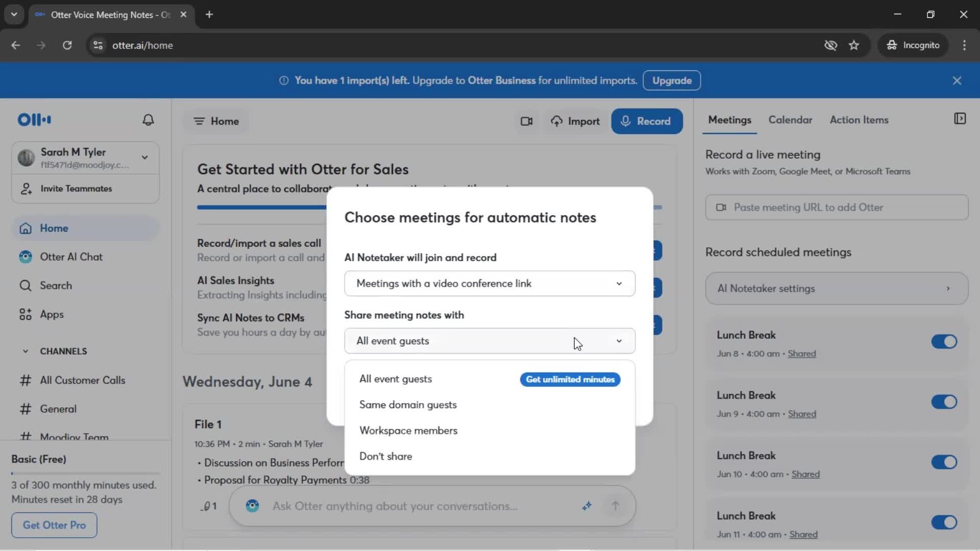Switch to the Action Items tab
Image resolution: width=980 pixels, height=551 pixels.
pos(859,120)
